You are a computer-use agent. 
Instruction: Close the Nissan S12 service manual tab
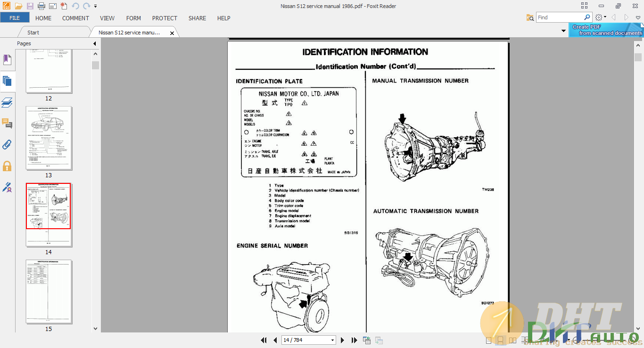pos(172,33)
